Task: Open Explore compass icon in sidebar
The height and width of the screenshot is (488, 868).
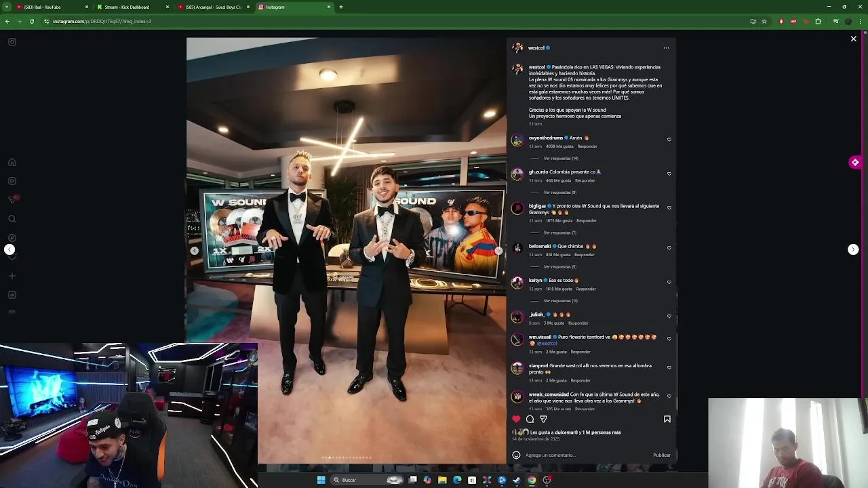Action: pos(12,238)
